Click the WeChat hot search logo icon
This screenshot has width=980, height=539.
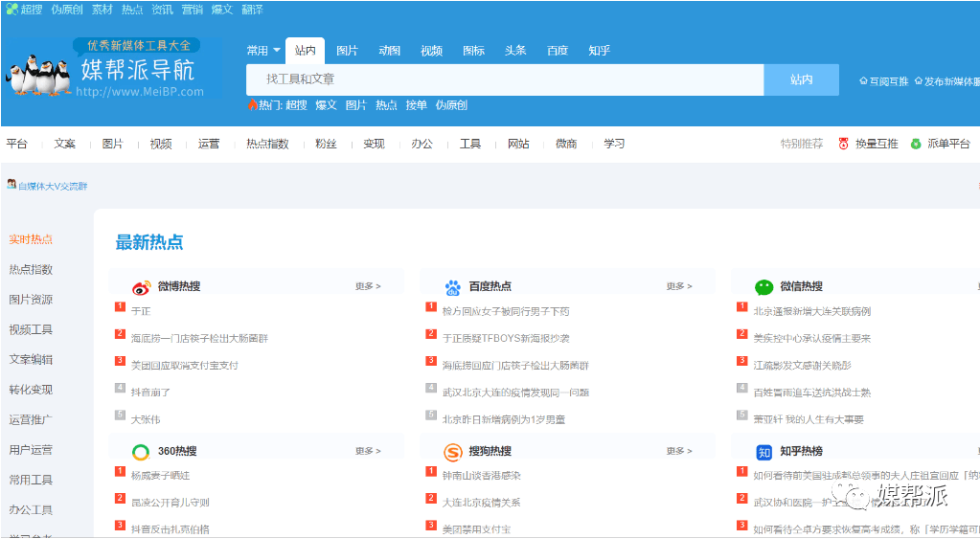(763, 287)
